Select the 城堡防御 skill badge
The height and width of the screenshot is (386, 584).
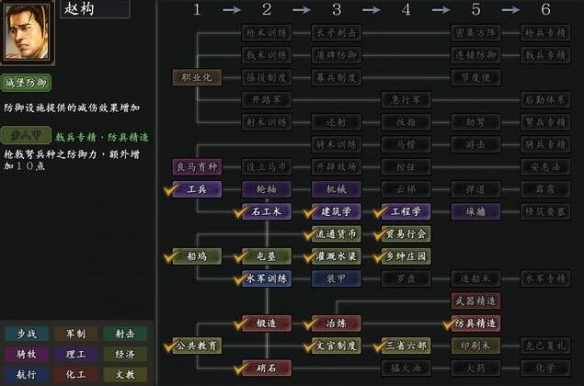[x=26, y=83]
